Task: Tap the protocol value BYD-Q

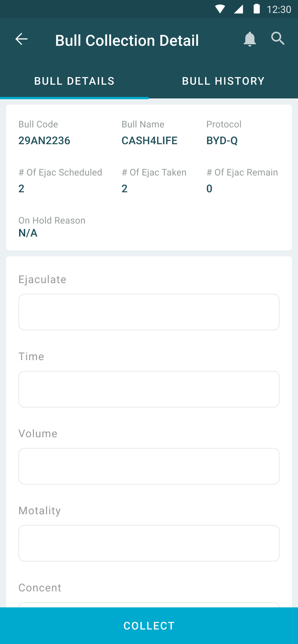Action: coord(222,141)
